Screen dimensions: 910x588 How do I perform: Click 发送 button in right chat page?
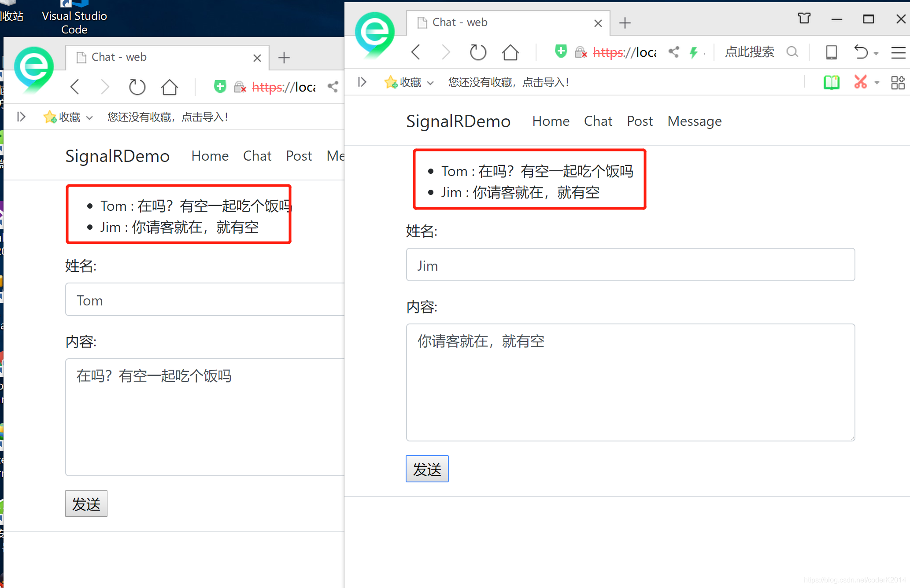[427, 469]
